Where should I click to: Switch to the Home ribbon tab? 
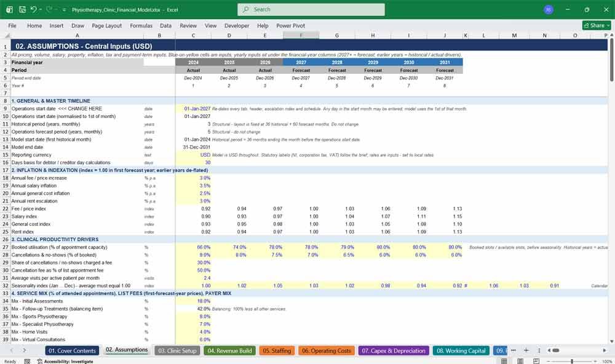point(34,25)
